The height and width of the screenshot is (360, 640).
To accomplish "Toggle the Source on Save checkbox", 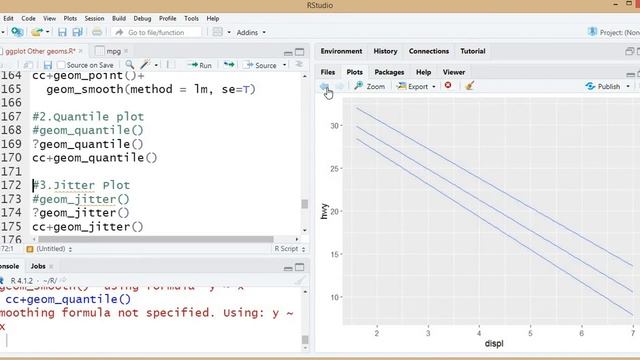I will [61, 65].
